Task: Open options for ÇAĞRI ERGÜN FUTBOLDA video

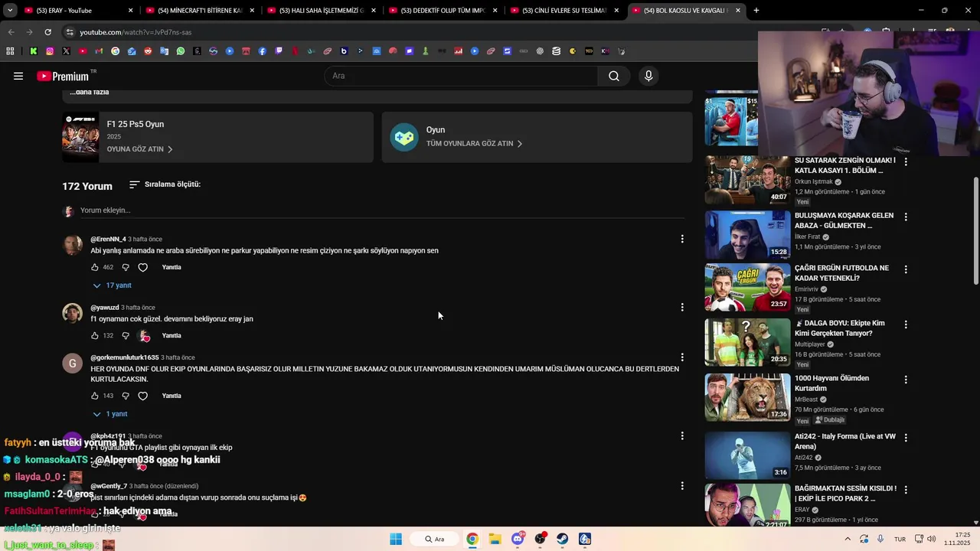Action: tap(906, 269)
